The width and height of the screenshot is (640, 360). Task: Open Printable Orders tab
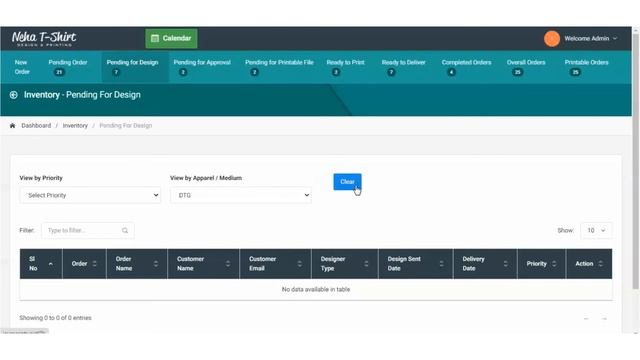(x=587, y=67)
